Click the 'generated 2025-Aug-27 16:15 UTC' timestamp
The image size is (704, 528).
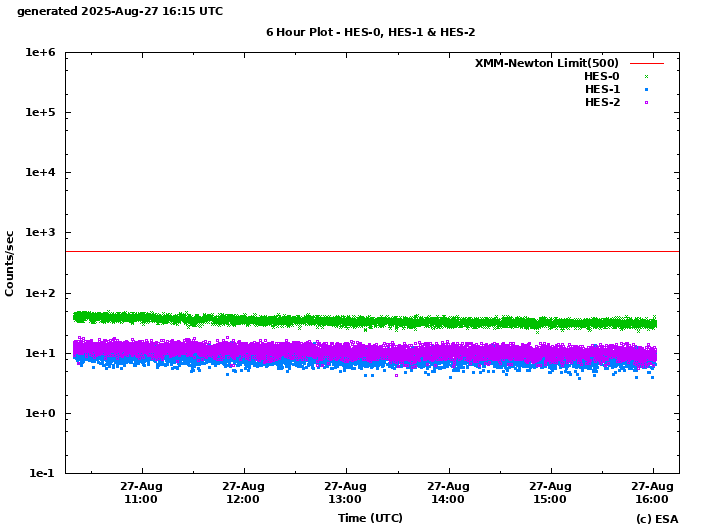coord(120,11)
